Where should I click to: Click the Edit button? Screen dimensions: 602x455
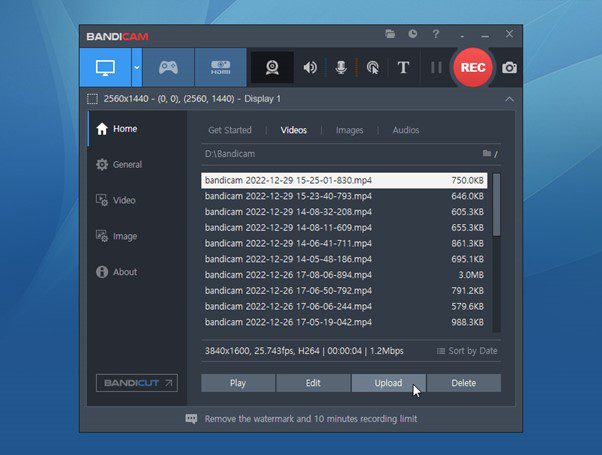[313, 383]
